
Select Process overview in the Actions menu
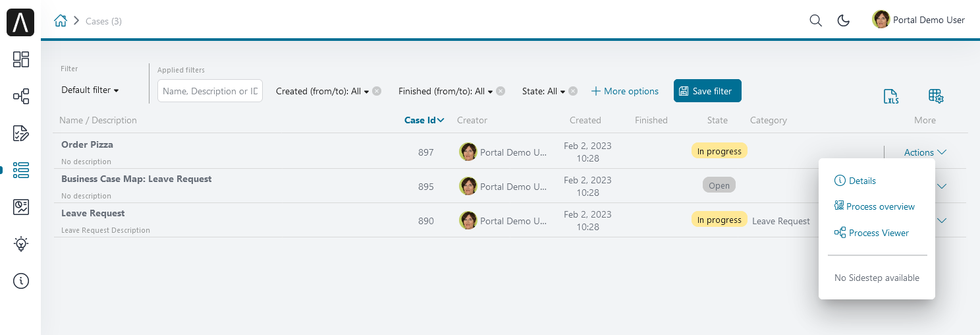pyautogui.click(x=874, y=206)
